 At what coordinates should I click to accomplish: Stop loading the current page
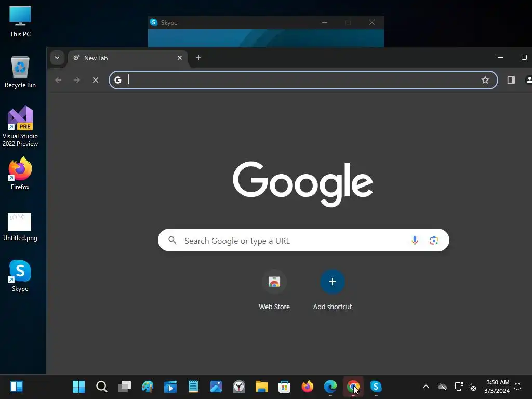[96, 80]
